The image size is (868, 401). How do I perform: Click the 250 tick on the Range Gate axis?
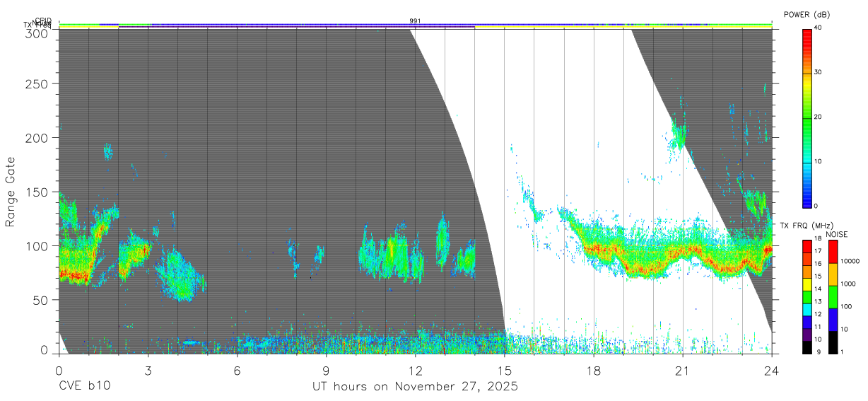coord(37,83)
